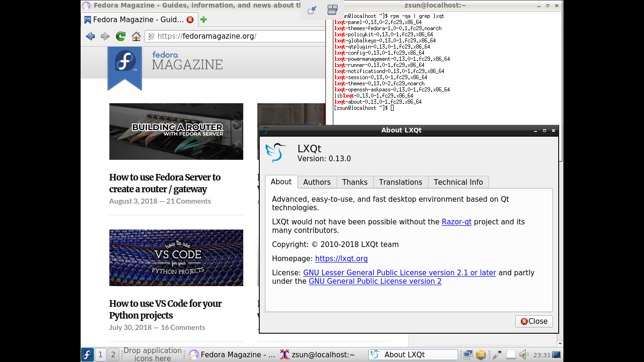
Task: Switch to virtual desktop 2
Action: [113, 354]
